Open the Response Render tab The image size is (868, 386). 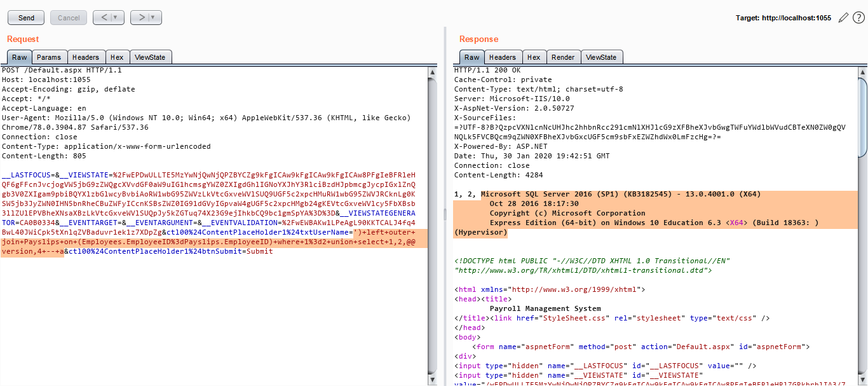pyautogui.click(x=563, y=57)
